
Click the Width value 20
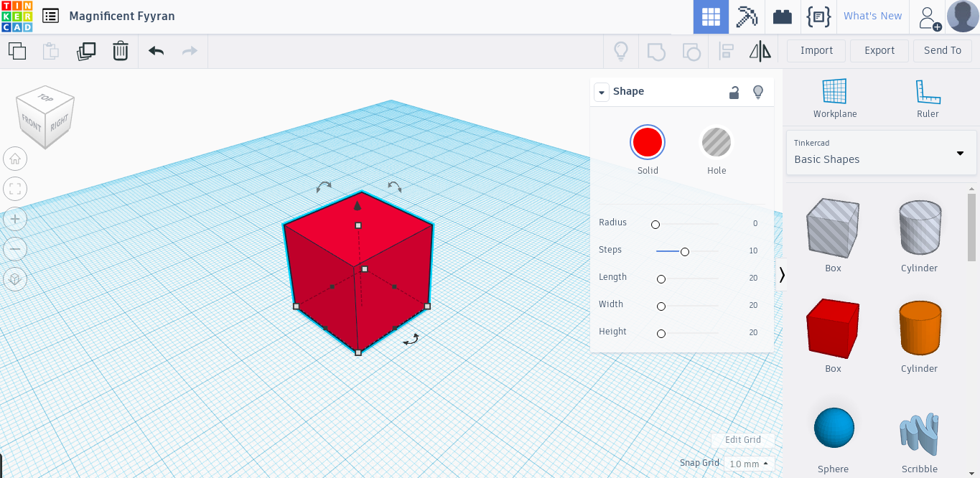pos(753,305)
